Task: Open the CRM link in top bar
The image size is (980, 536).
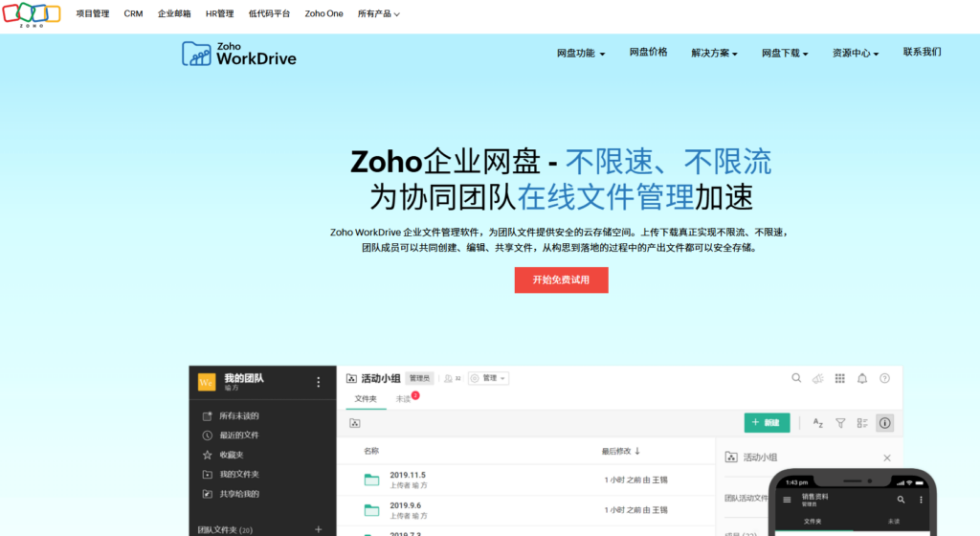Action: [x=133, y=14]
